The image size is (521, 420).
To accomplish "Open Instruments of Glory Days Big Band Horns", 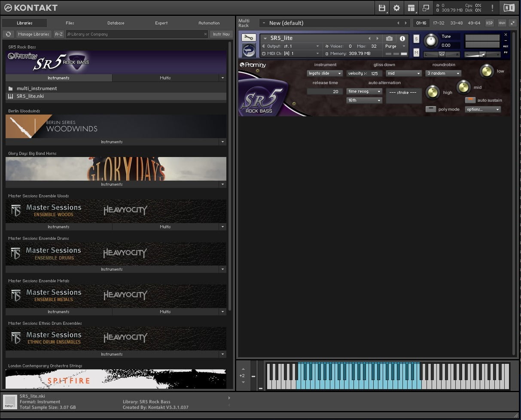I will 112,184.
